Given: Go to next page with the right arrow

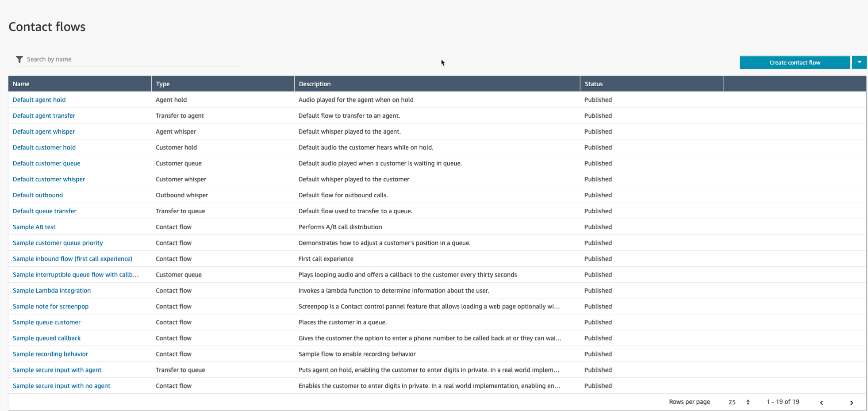Looking at the screenshot, I should [x=851, y=403].
